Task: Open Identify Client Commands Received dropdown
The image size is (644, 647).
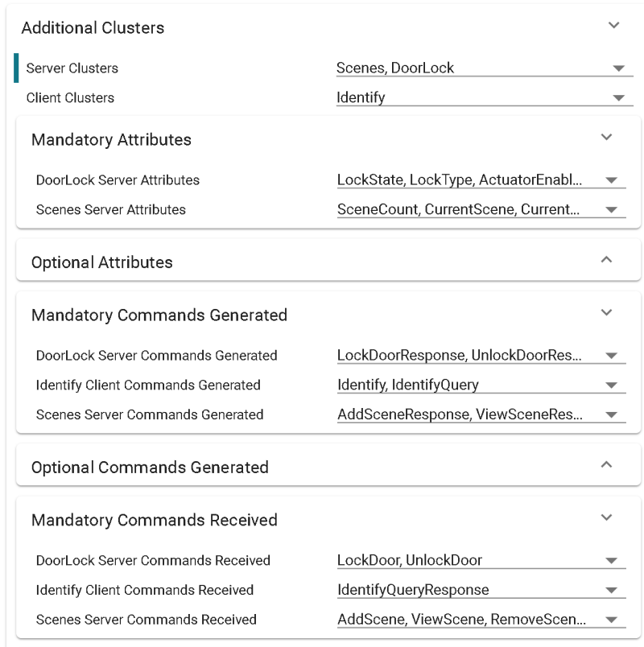Action: (611, 591)
